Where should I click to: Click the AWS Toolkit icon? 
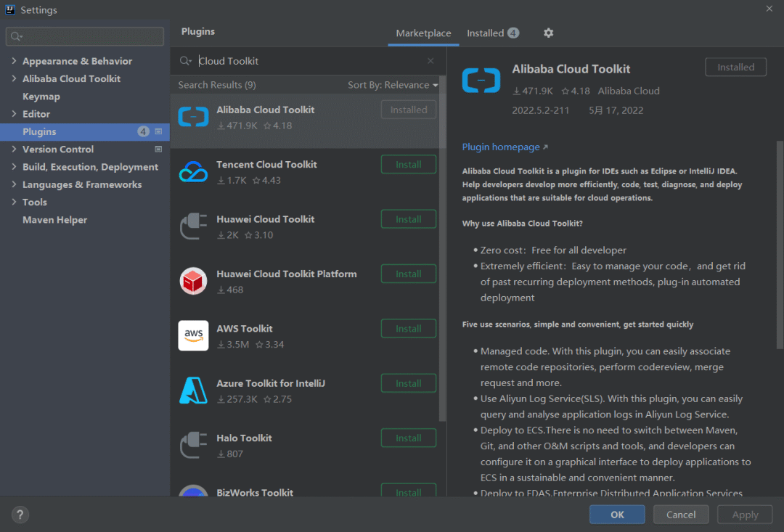coord(193,335)
